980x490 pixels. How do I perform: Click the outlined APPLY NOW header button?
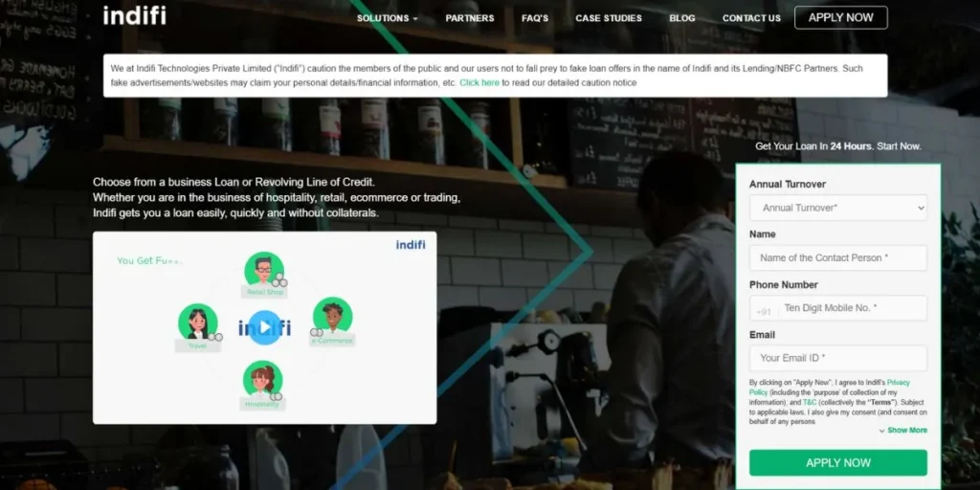[x=840, y=17]
